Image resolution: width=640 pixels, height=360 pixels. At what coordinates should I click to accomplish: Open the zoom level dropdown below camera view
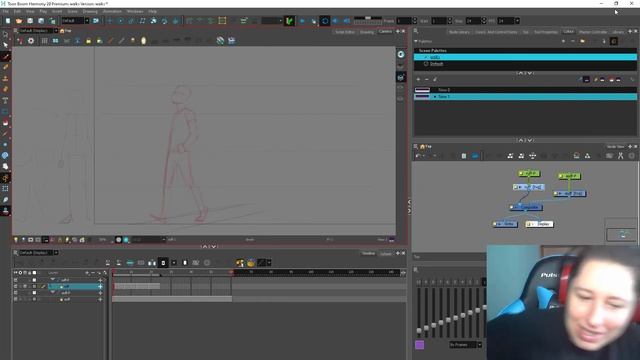pyautogui.click(x=104, y=240)
